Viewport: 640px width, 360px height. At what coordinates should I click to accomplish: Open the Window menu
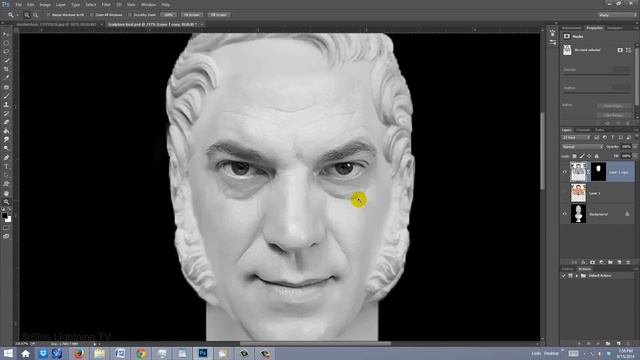[x=149, y=4]
